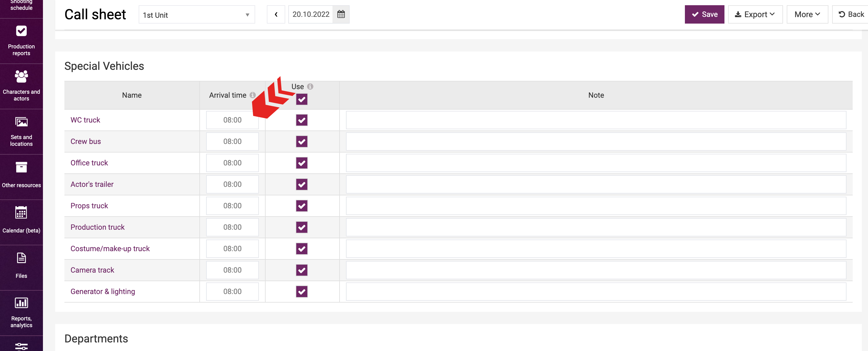Screen dimensions: 868x351
Task: Click the Actor's trailer note field
Action: pos(596,184)
